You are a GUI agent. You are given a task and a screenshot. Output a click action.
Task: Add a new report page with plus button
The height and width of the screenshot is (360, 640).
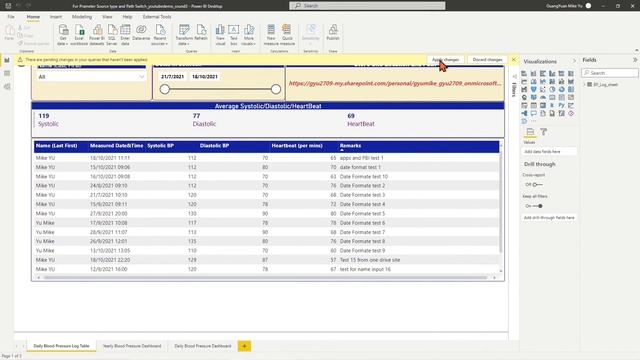click(x=244, y=346)
